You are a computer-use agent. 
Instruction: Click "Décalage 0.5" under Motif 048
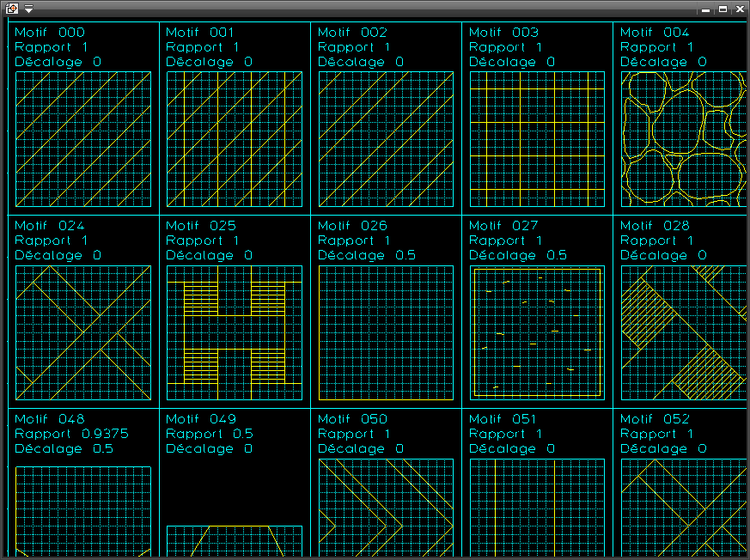click(x=64, y=448)
